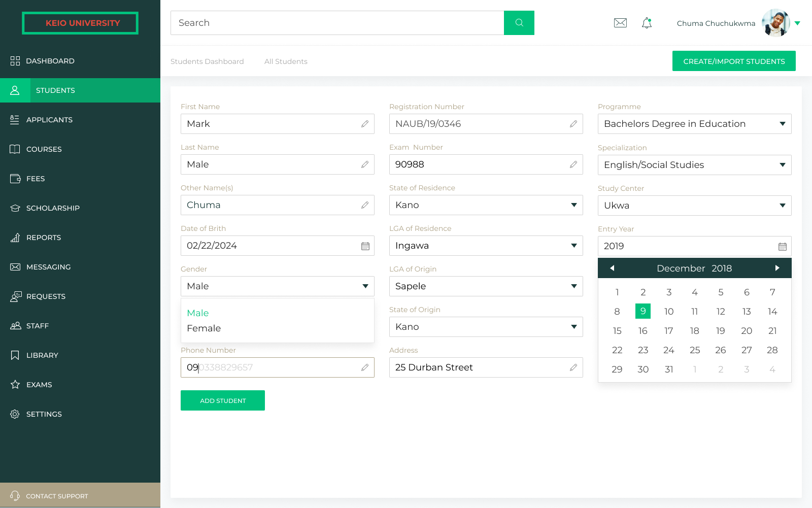Open the calendar icon in Date of Birth field
This screenshot has height=508, width=812.
(x=365, y=246)
